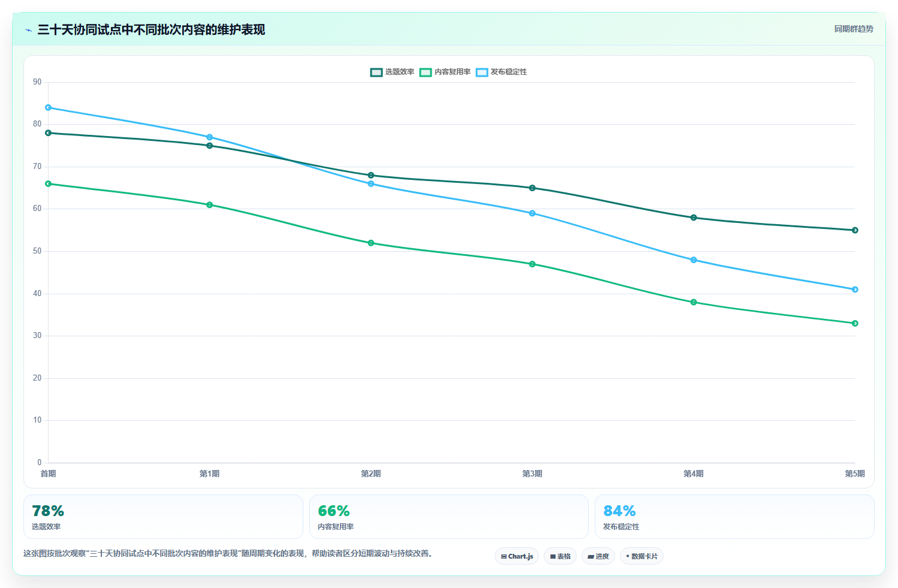Click 选题效率 data point at 第2期
Screen dimensions: 898x588
point(371,176)
